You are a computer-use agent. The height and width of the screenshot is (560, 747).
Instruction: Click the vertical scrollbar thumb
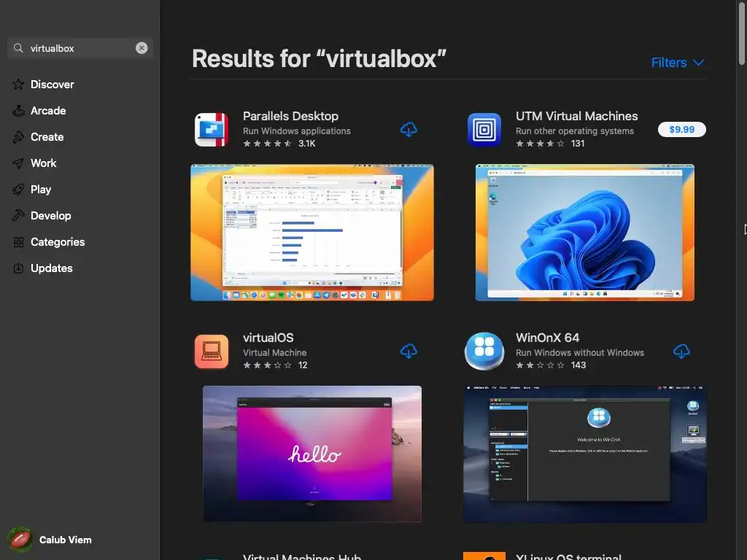(x=741, y=32)
